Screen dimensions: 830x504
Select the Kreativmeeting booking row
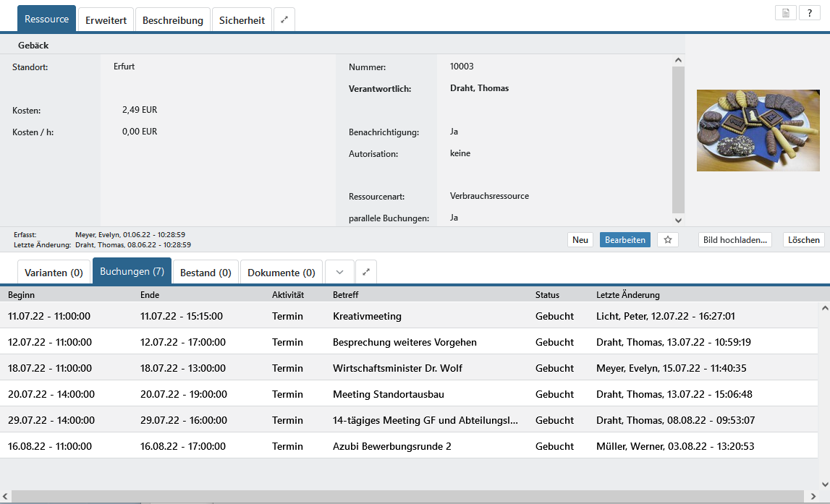pyautogui.click(x=367, y=316)
